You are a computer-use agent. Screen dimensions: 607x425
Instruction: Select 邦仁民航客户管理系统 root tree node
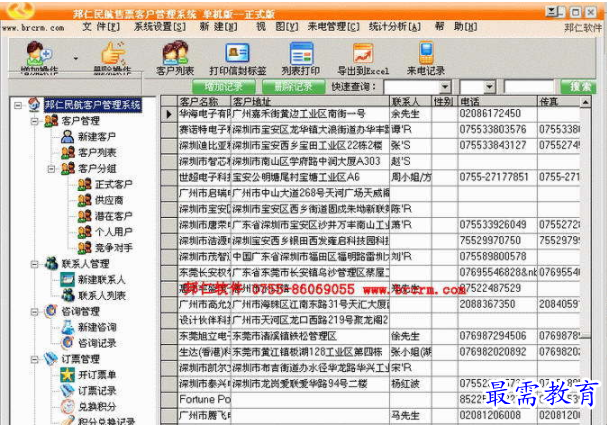coord(93,105)
